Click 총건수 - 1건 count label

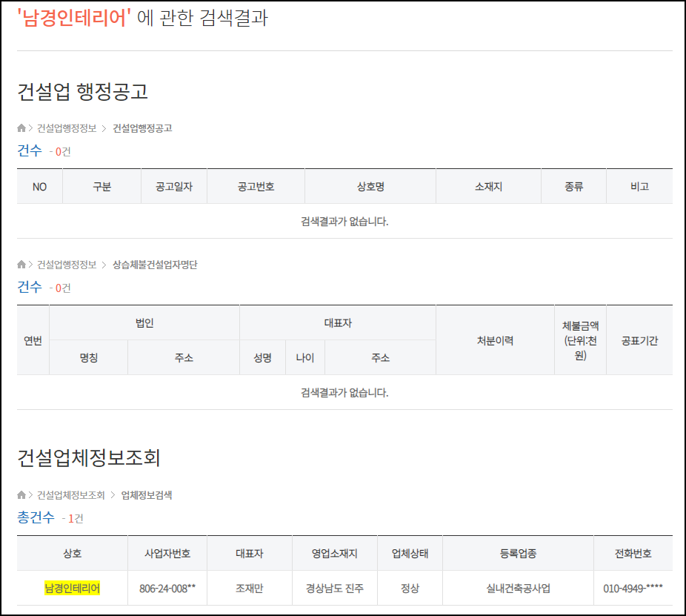pos(50,517)
